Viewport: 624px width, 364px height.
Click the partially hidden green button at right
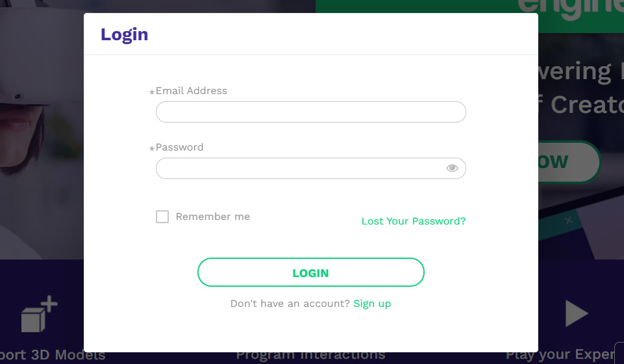point(568,162)
